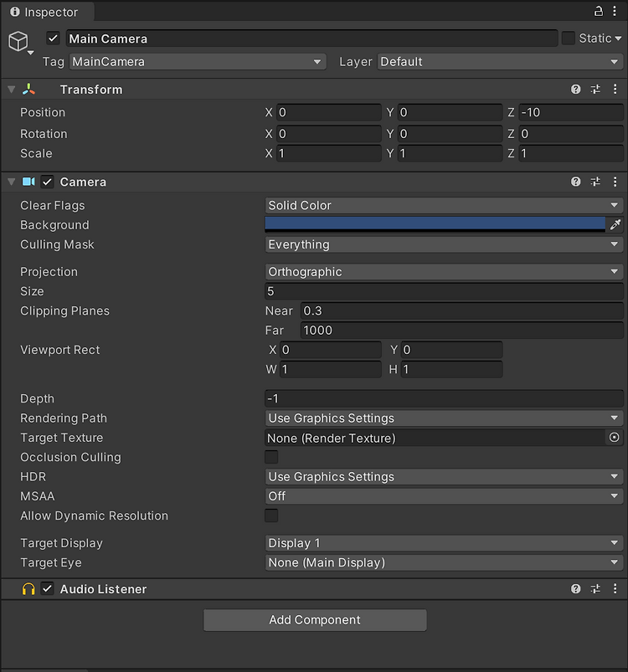Viewport: 628px width, 672px height.
Task: Click the GameObject cube icon
Action: 18,42
